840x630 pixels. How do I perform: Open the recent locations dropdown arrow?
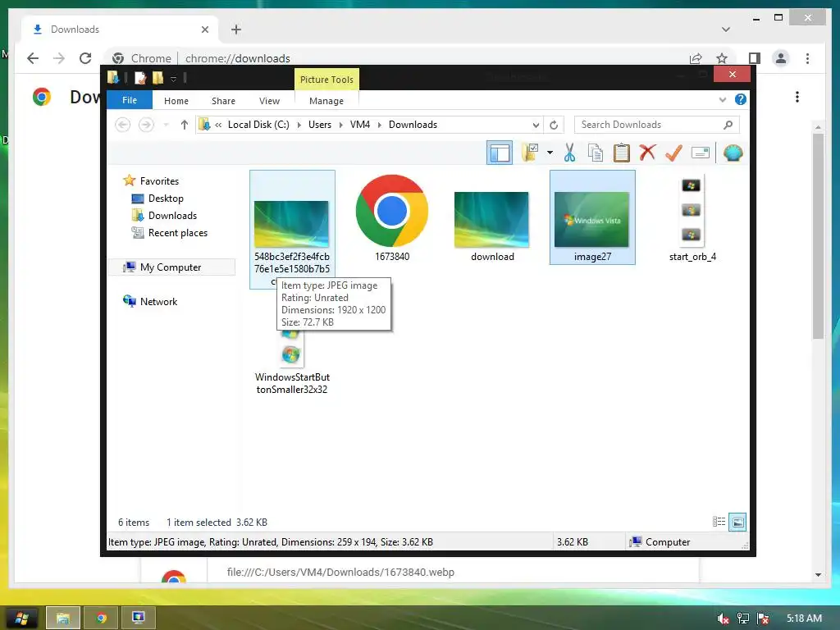click(166, 125)
